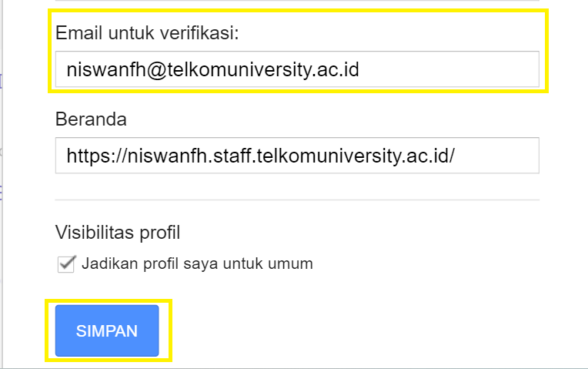This screenshot has height=369, width=588.
Task: Click the partially visible field above the email label
Action: (296, 2)
